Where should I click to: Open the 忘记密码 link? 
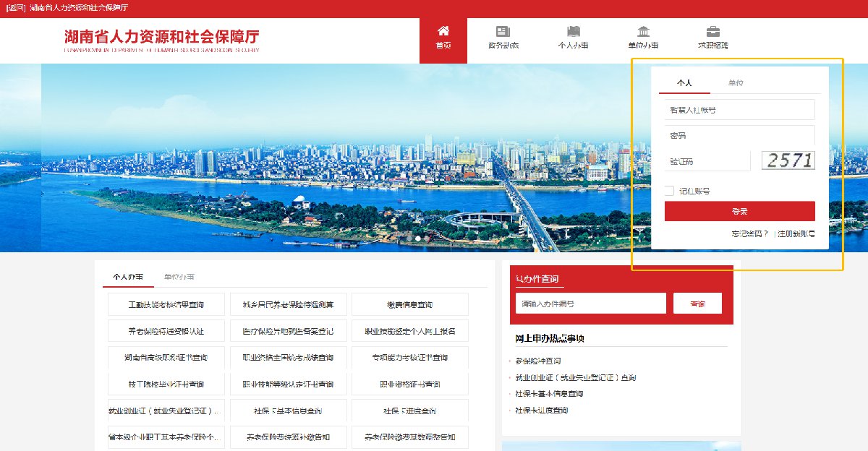click(749, 234)
